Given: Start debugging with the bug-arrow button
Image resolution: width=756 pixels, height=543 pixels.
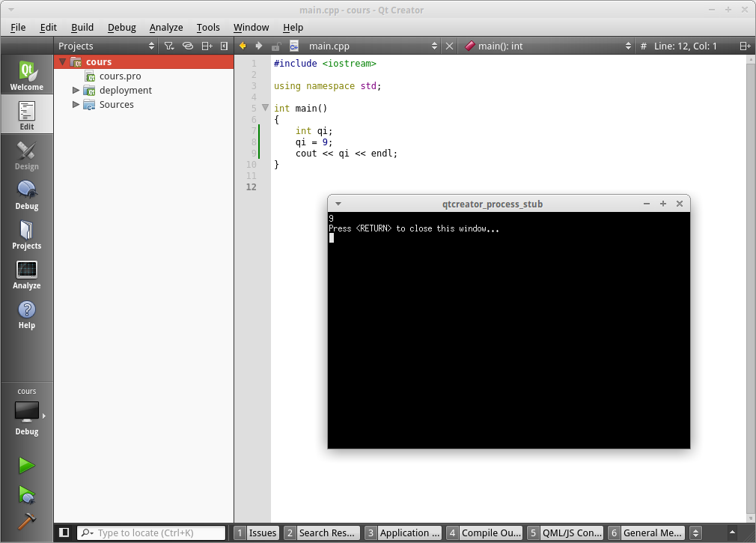Looking at the screenshot, I should [26, 494].
